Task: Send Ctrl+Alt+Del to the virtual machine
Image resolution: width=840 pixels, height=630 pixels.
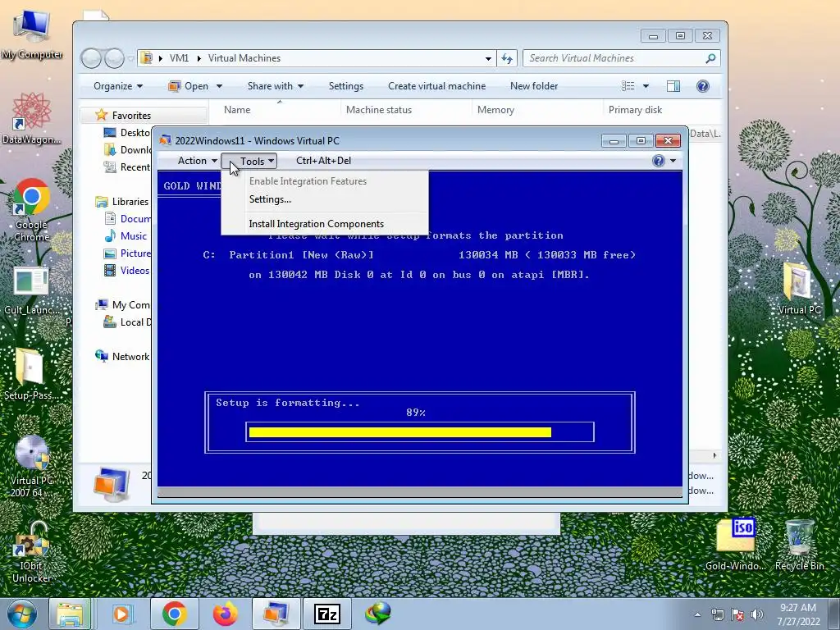Action: pos(323,161)
